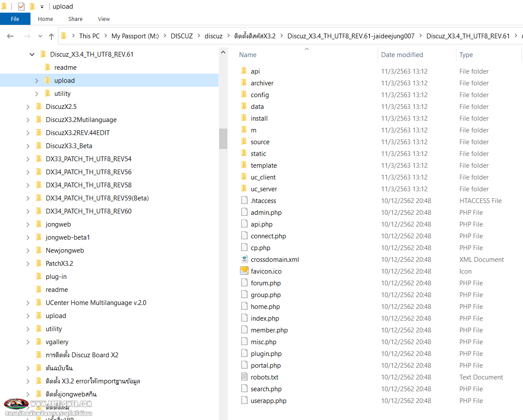The image size is (523, 420).
Task: Select the portal.php file name
Action: (x=266, y=365)
